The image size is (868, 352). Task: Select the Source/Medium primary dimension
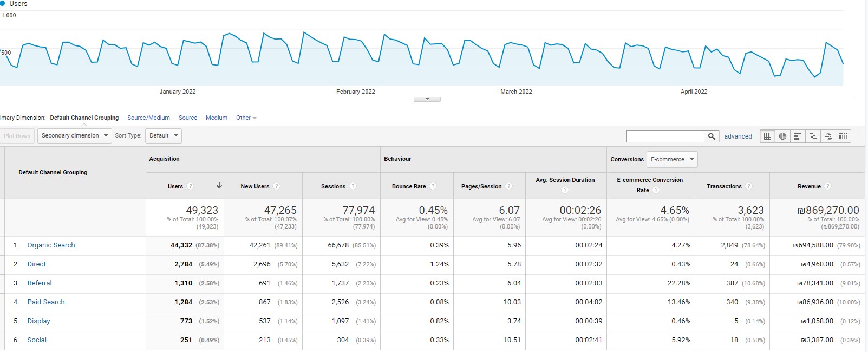[148, 118]
